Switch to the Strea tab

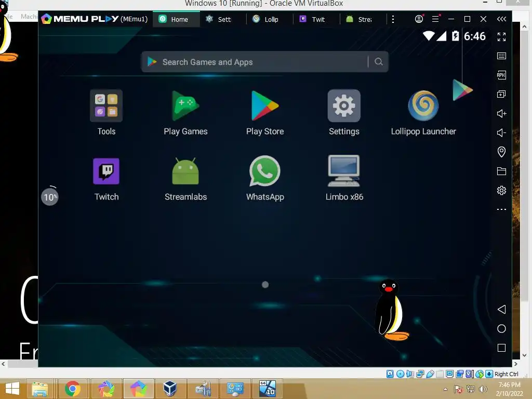(363, 19)
